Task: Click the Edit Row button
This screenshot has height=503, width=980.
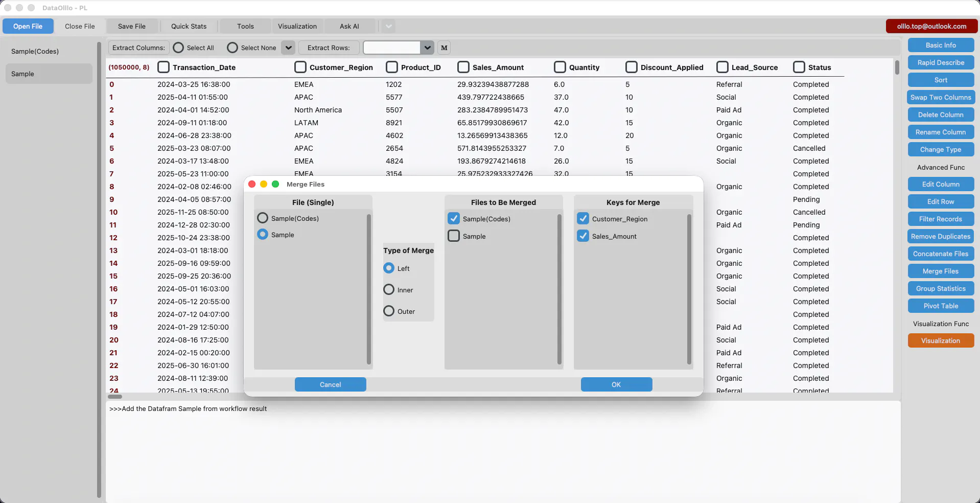Action: pyautogui.click(x=941, y=201)
